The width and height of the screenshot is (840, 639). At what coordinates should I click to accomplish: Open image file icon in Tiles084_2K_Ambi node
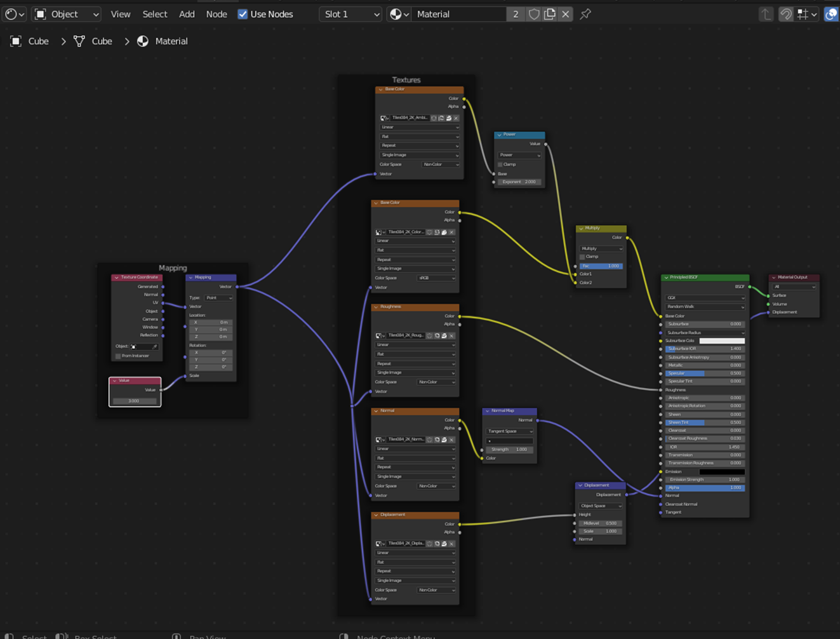click(449, 118)
